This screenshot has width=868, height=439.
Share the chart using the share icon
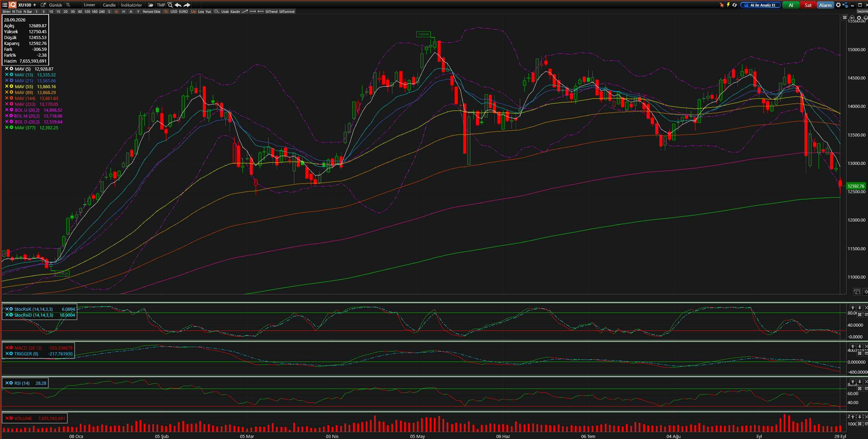(x=845, y=5)
